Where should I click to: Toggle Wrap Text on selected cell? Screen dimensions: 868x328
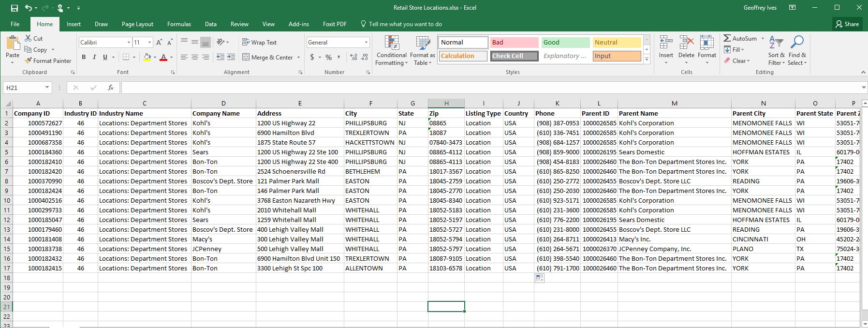tap(259, 42)
